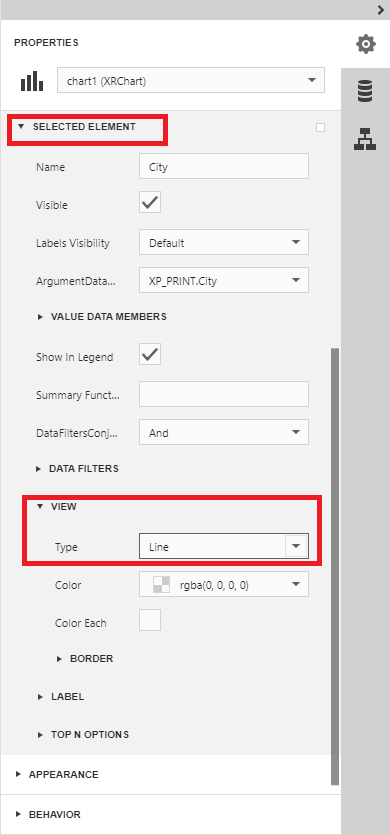This screenshot has height=835, width=390.
Task: Collapse the View group
Action: [x=56, y=506]
